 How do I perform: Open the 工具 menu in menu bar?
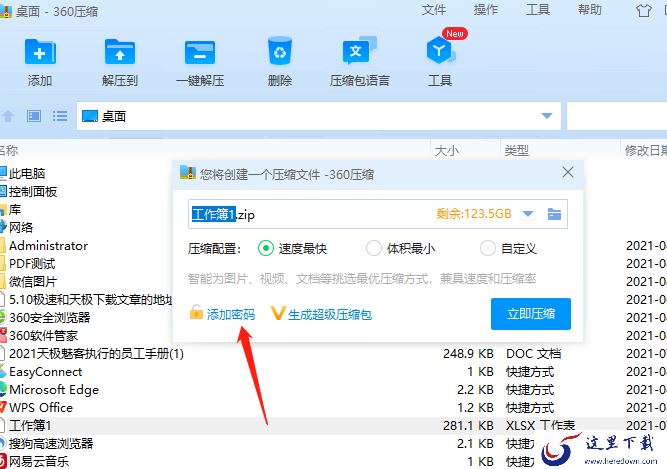coord(538,10)
